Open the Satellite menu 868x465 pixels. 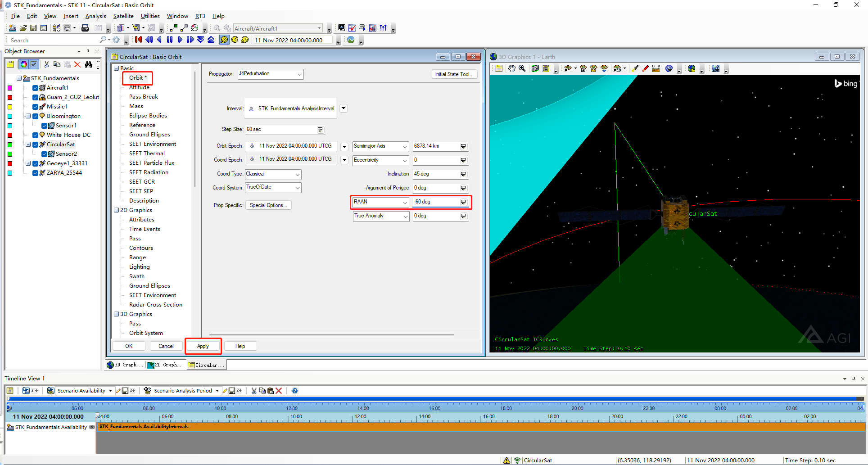123,16
